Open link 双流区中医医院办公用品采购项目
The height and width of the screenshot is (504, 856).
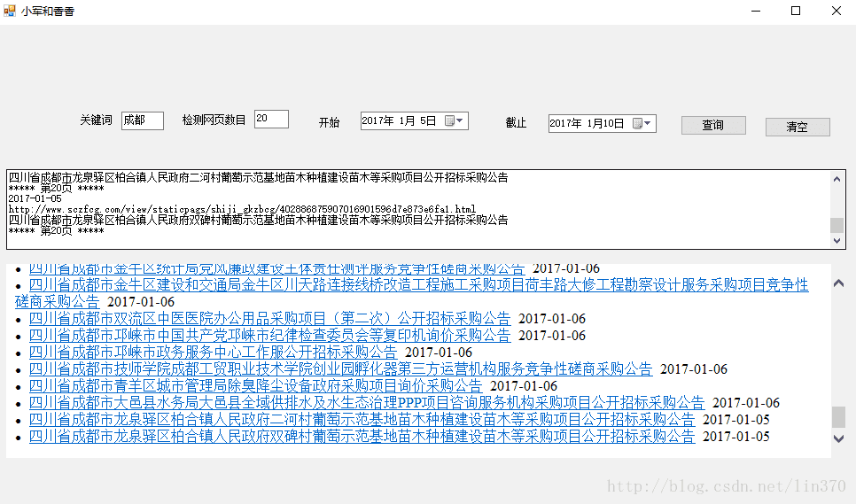pos(269,319)
